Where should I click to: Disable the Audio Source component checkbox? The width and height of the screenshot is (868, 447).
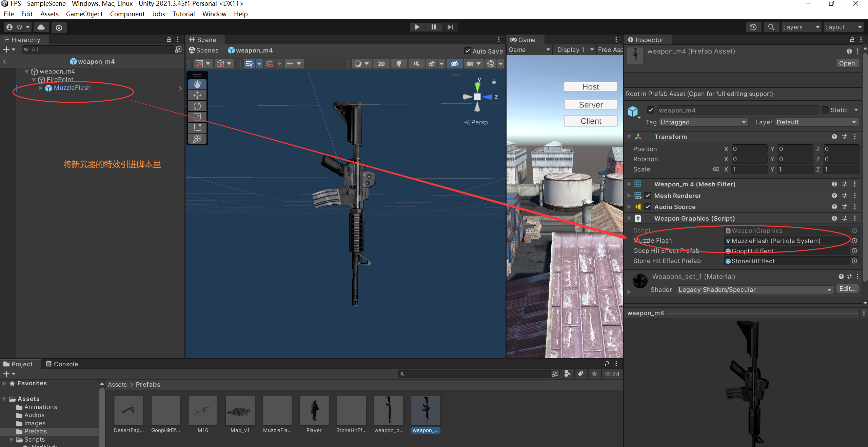pos(648,207)
